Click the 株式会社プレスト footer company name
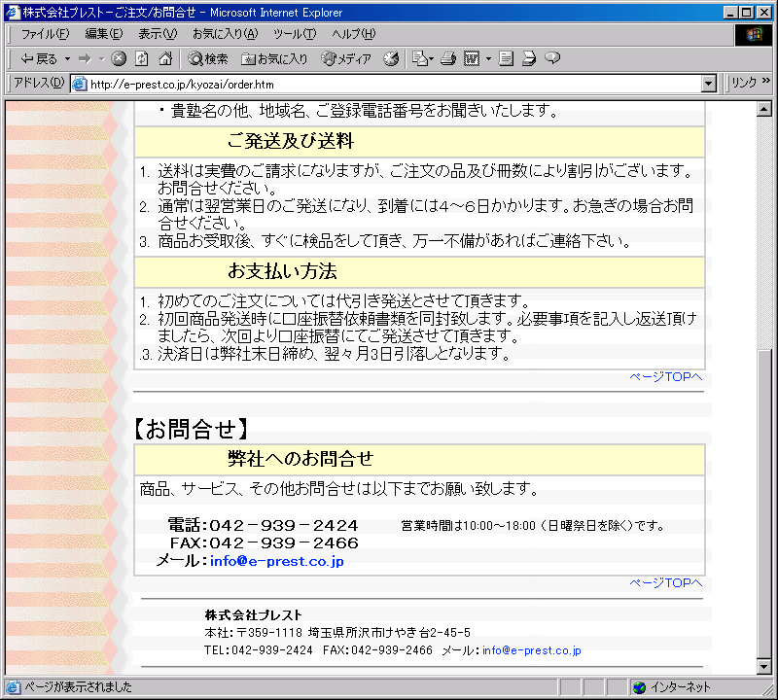The width and height of the screenshot is (778, 700). coord(253,615)
